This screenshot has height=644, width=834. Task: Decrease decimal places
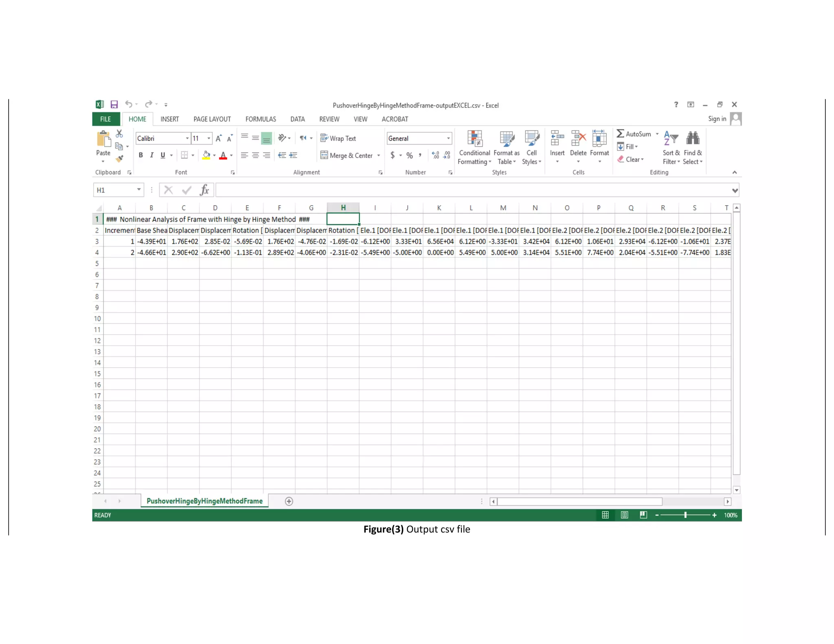[x=447, y=155]
